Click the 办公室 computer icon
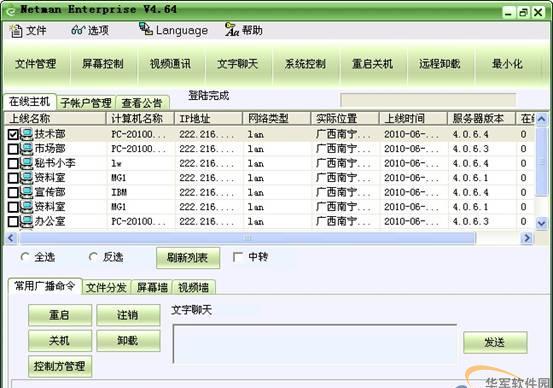 click(26, 221)
